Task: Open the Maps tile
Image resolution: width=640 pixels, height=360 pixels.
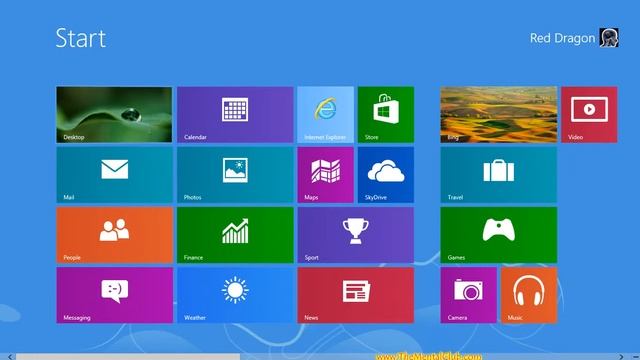Action: (x=325, y=175)
